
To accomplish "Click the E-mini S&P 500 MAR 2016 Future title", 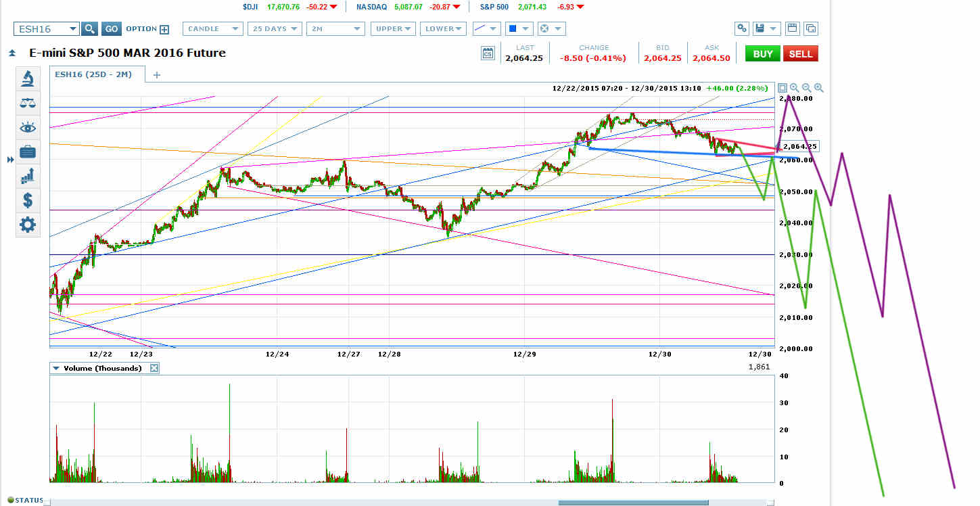I will tap(127, 53).
